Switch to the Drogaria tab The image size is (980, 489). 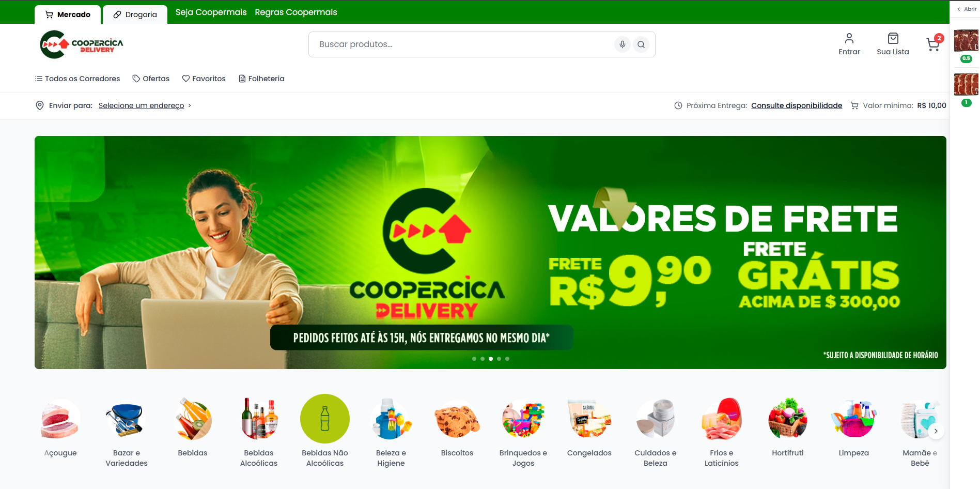135,14
